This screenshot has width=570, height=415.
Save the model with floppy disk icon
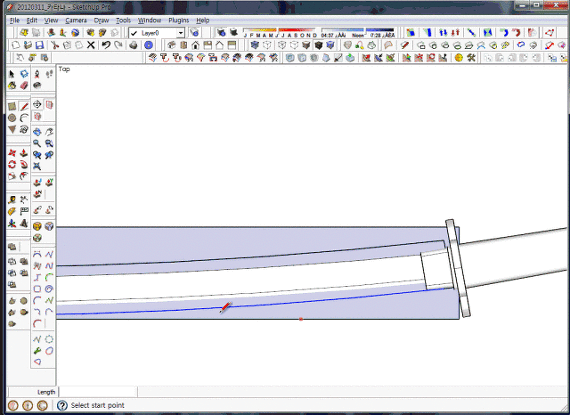[x=40, y=45]
